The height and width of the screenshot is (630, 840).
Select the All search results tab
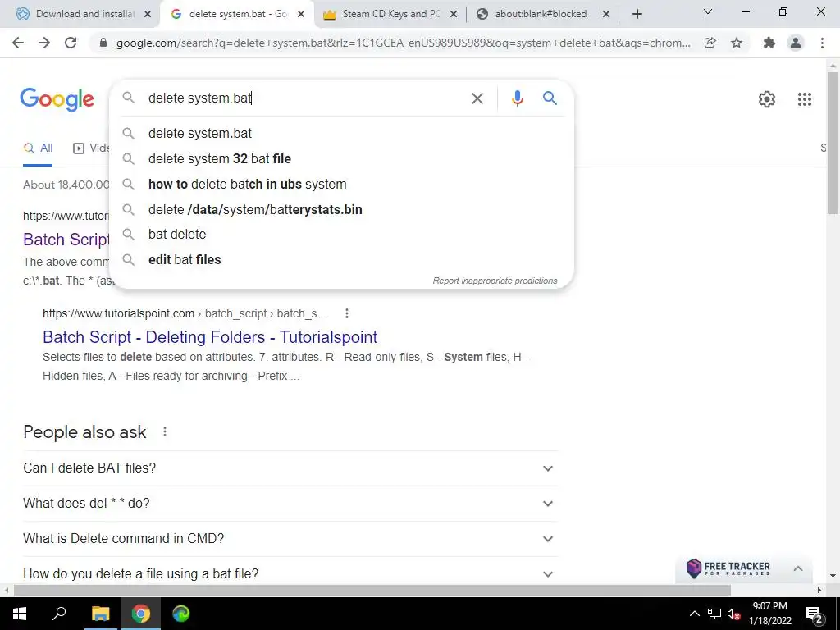[38, 148]
